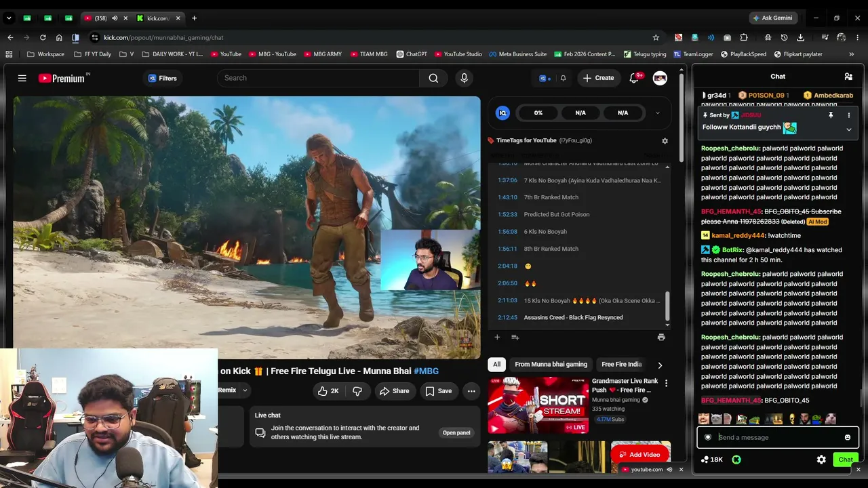Click the add-to-list icon under TimeTags

[515, 337]
